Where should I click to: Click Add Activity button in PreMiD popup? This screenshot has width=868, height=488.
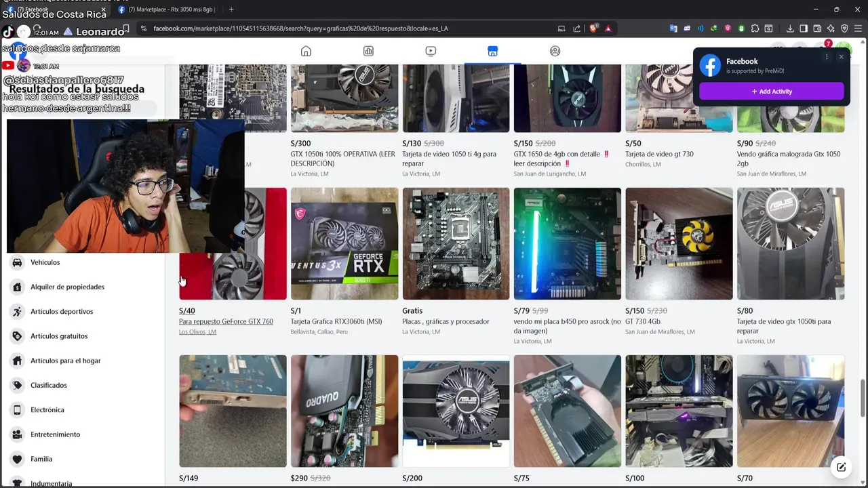[772, 91]
